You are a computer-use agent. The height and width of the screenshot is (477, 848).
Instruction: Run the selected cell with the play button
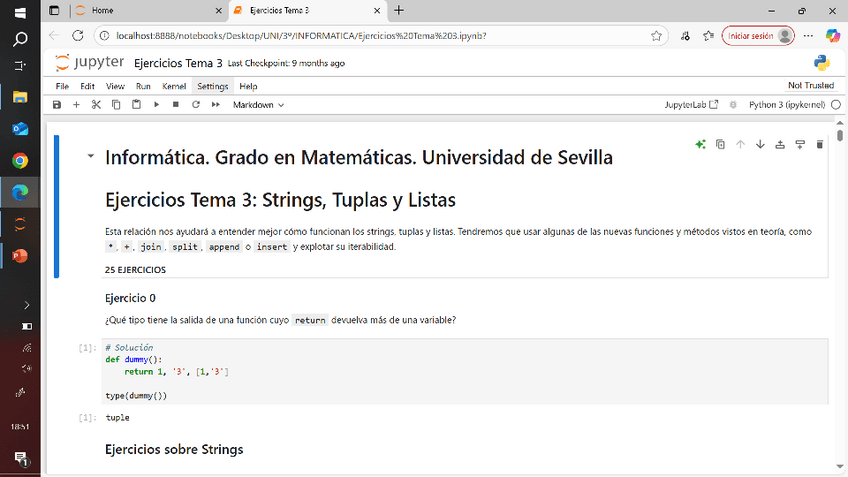pos(156,104)
